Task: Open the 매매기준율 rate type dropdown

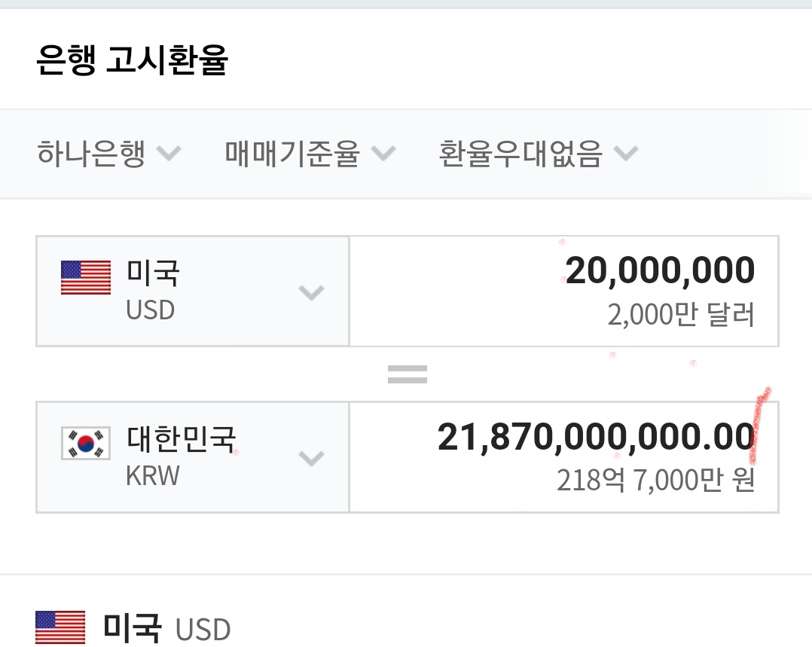Action: tap(292, 154)
